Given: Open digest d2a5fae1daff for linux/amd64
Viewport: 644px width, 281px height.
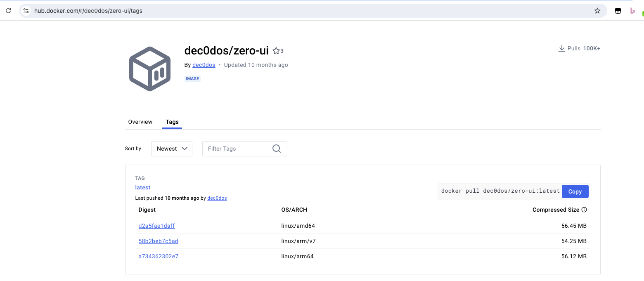Looking at the screenshot, I should 156,226.
